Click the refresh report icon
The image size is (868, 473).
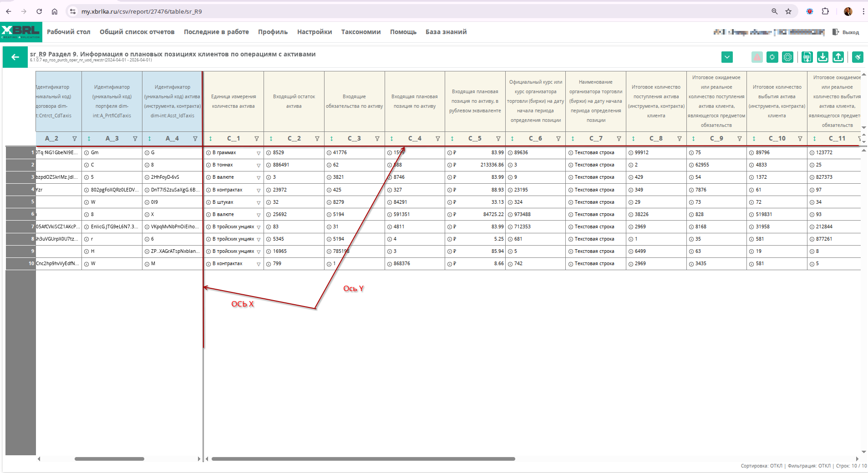pos(772,57)
